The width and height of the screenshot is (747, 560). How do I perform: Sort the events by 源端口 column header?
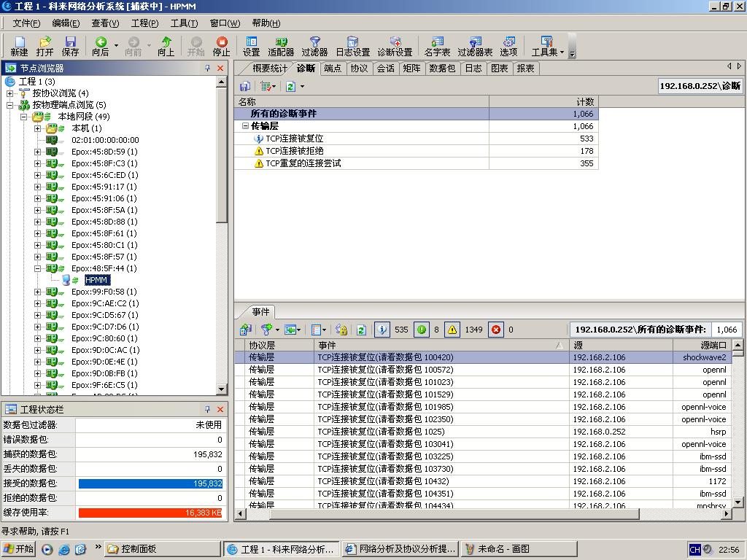(x=699, y=345)
